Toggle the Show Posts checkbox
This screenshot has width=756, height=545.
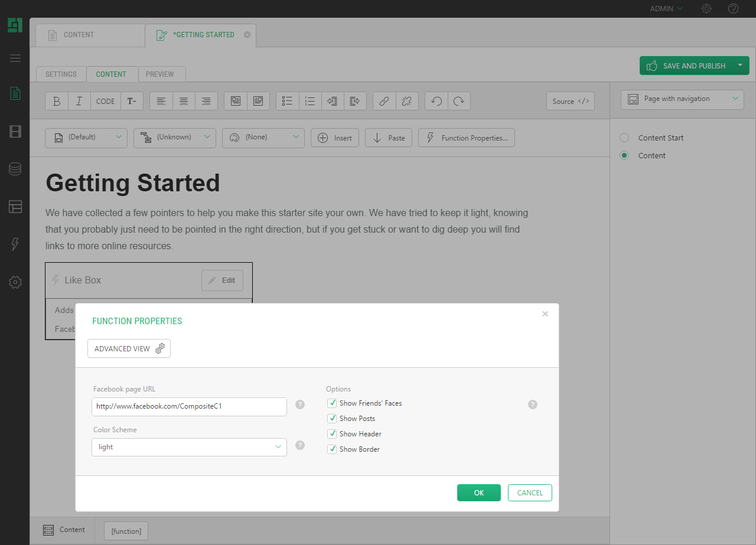[332, 419]
